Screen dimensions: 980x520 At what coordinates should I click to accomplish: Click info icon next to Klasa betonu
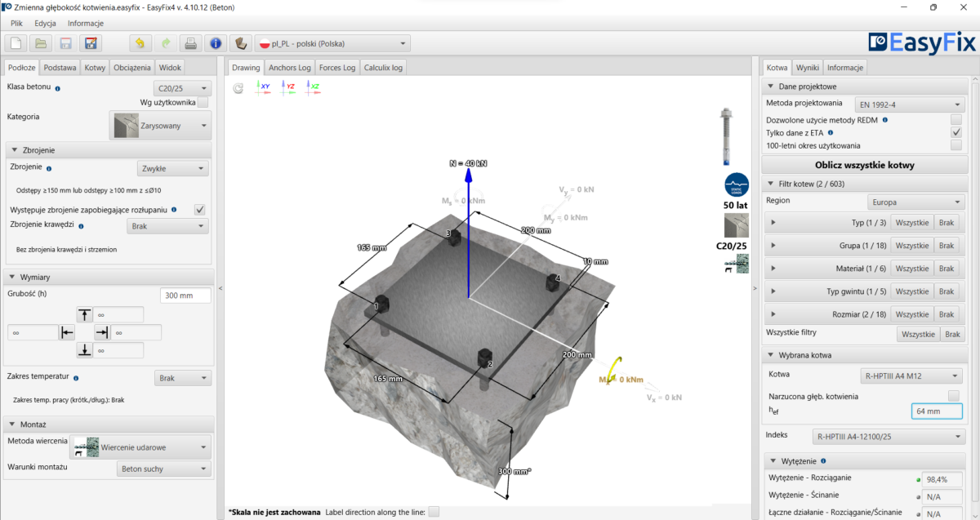[x=57, y=87]
